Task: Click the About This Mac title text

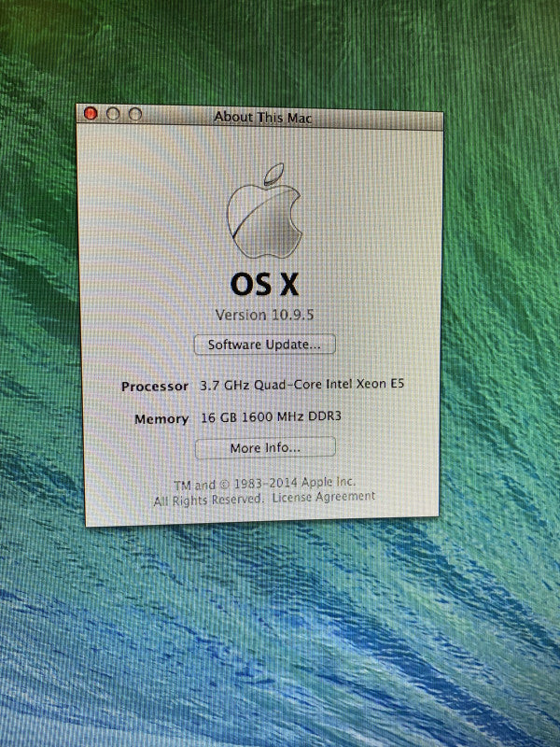Action: [263, 117]
